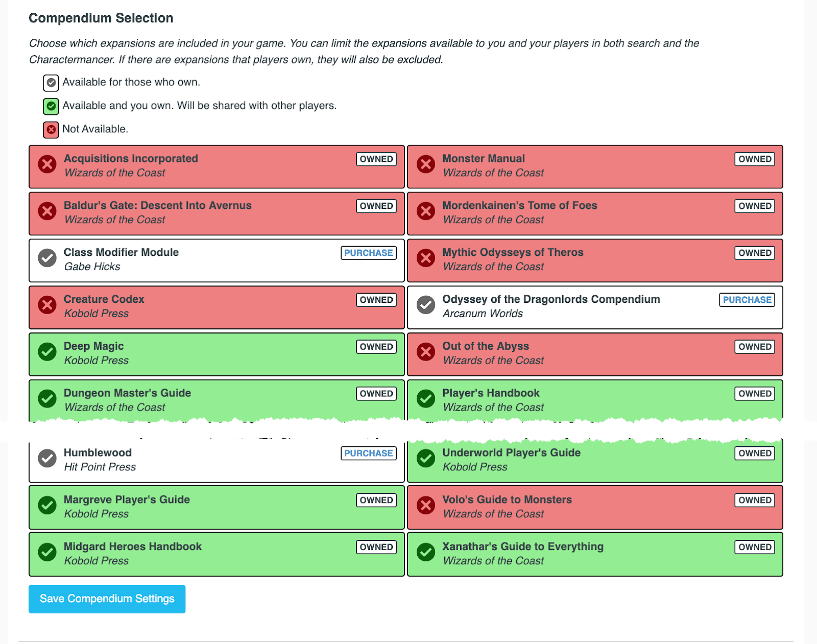
Task: Click the 'Available for those who own' legend icon
Action: (x=51, y=82)
